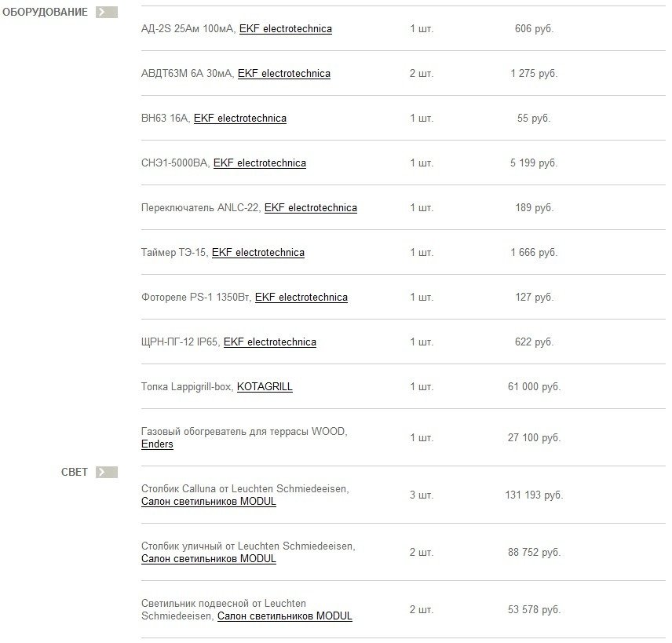Click the ОБОРУДОВАНИЕ section heading
Image resolution: width=672 pixels, height=643 pixels.
[x=45, y=13]
